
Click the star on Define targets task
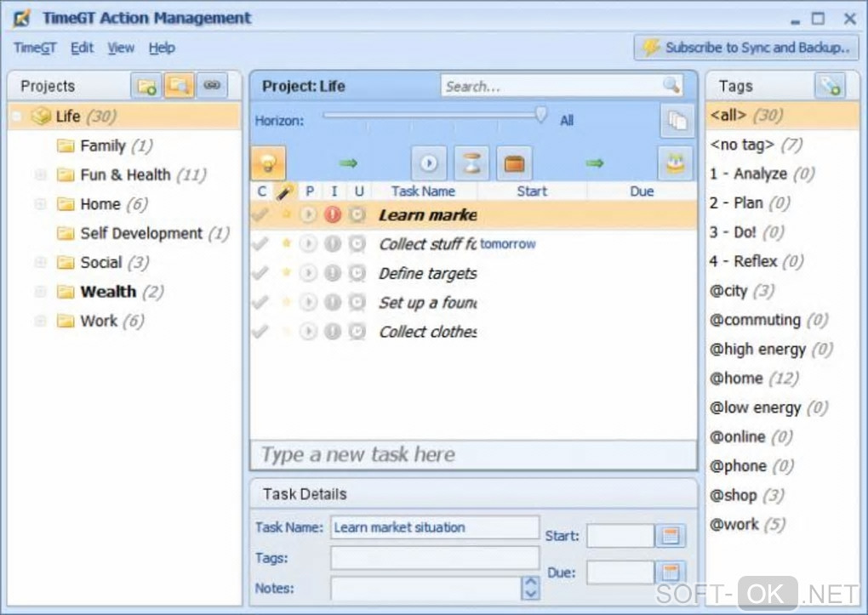(286, 272)
